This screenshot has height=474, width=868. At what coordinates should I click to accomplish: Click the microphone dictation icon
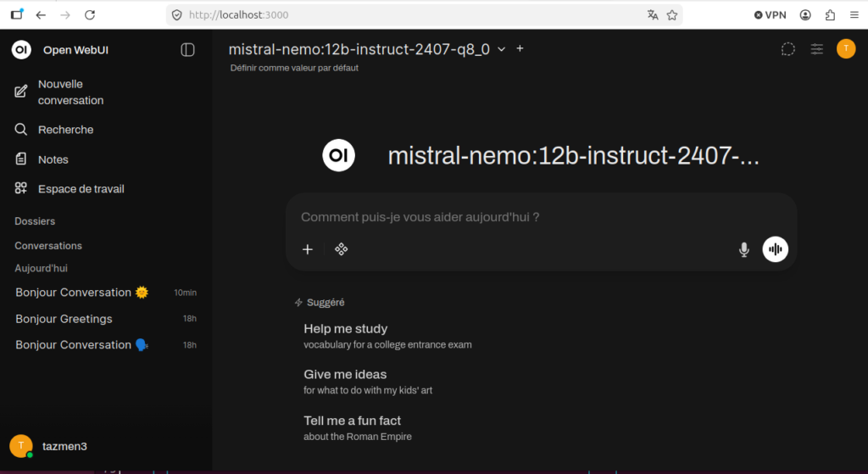point(743,249)
